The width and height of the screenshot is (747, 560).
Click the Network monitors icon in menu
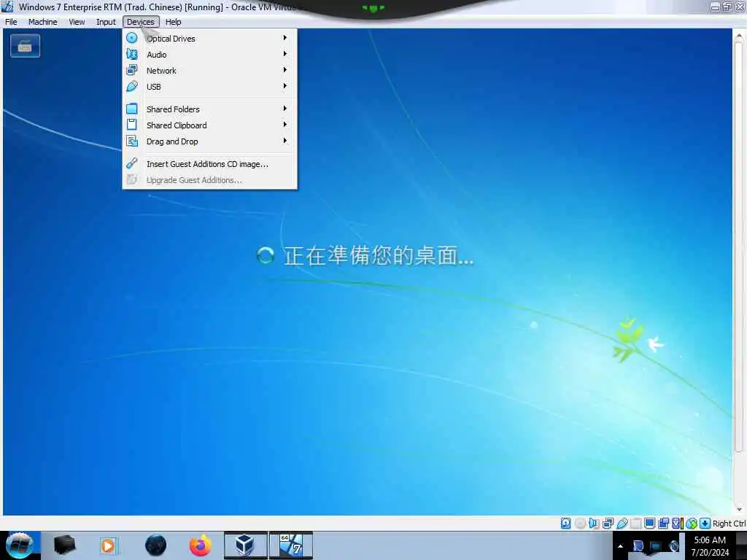132,70
